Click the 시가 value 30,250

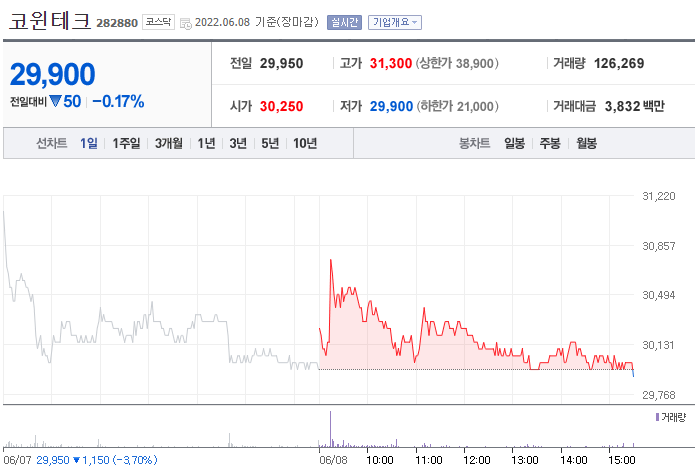point(281,106)
